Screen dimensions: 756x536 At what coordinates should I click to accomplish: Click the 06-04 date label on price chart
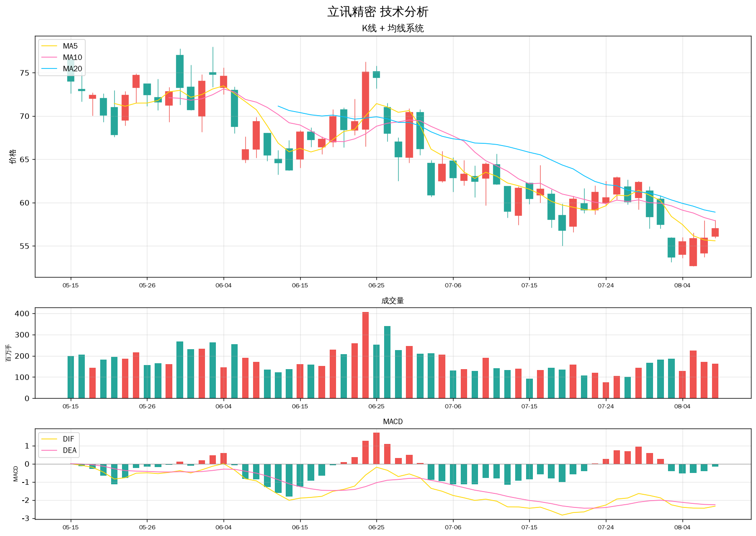click(x=224, y=285)
